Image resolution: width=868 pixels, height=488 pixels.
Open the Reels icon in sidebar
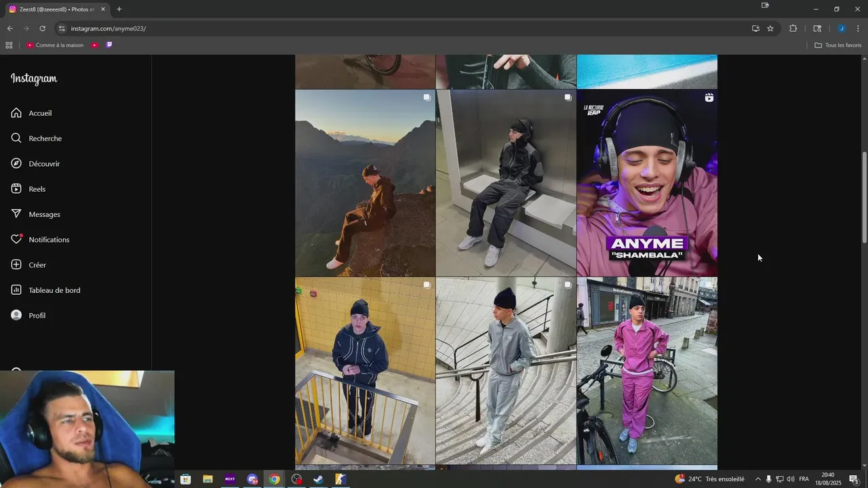(16, 189)
